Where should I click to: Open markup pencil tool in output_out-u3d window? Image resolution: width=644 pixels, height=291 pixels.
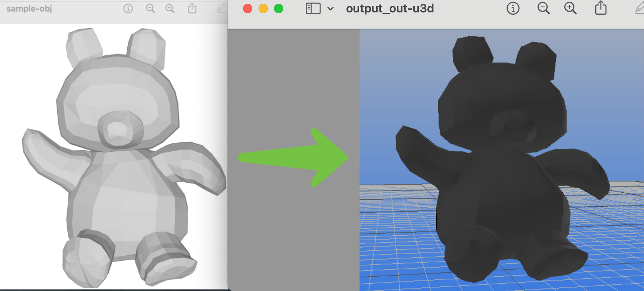[639, 8]
